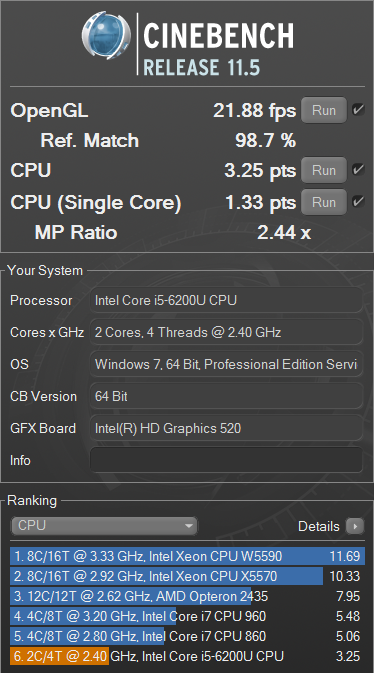Click the OS field

pos(226,364)
